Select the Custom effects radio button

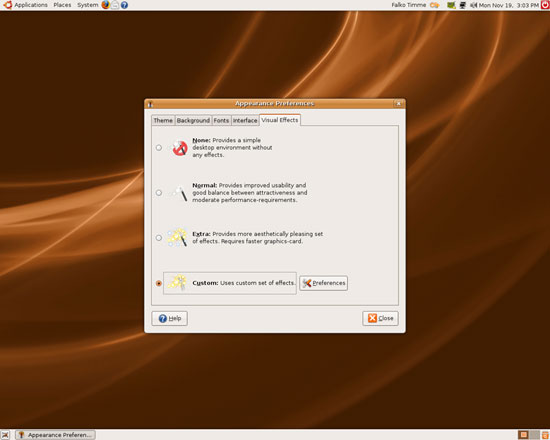click(159, 283)
